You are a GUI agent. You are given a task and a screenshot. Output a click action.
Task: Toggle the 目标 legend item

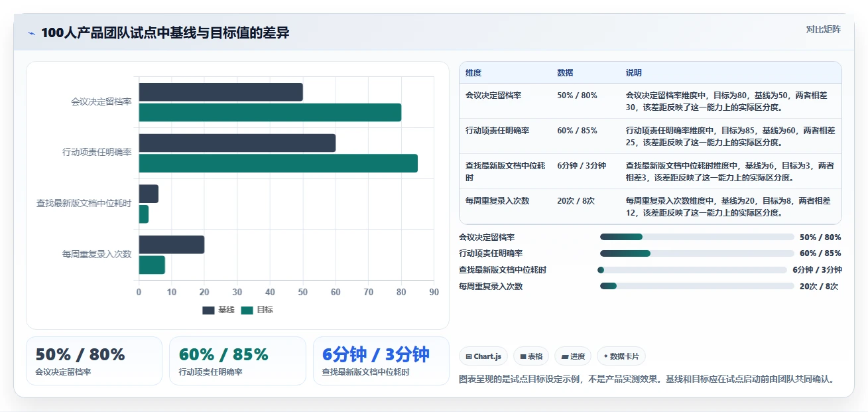pyautogui.click(x=257, y=310)
